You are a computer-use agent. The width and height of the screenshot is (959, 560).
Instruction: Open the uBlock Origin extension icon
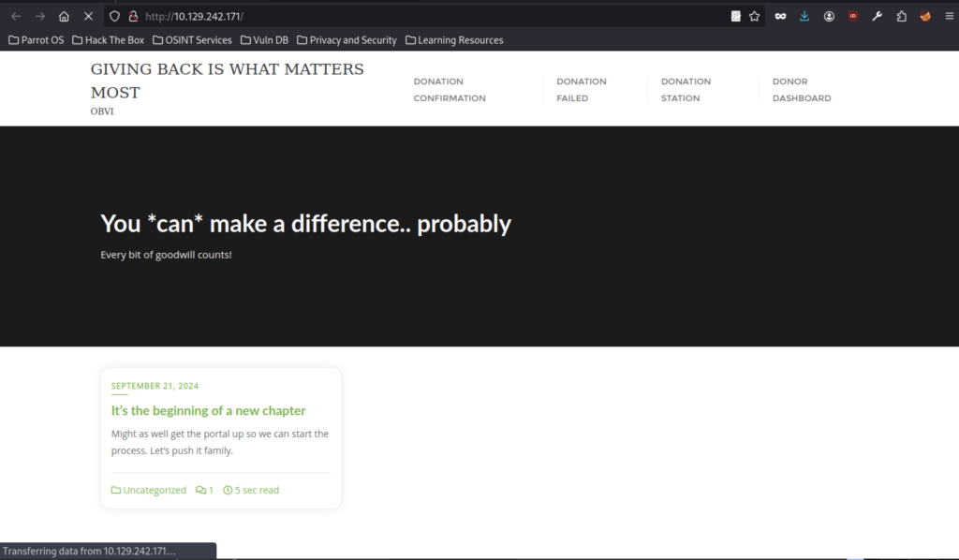click(x=852, y=16)
